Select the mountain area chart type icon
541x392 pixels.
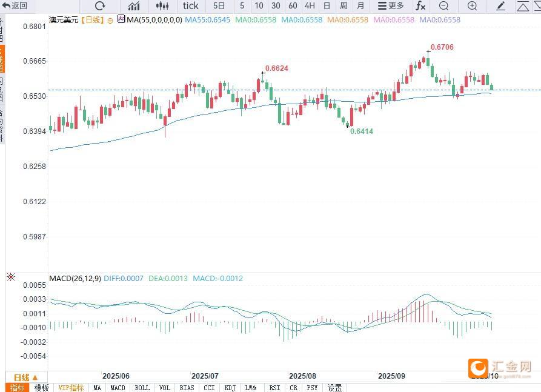(x=134, y=6)
